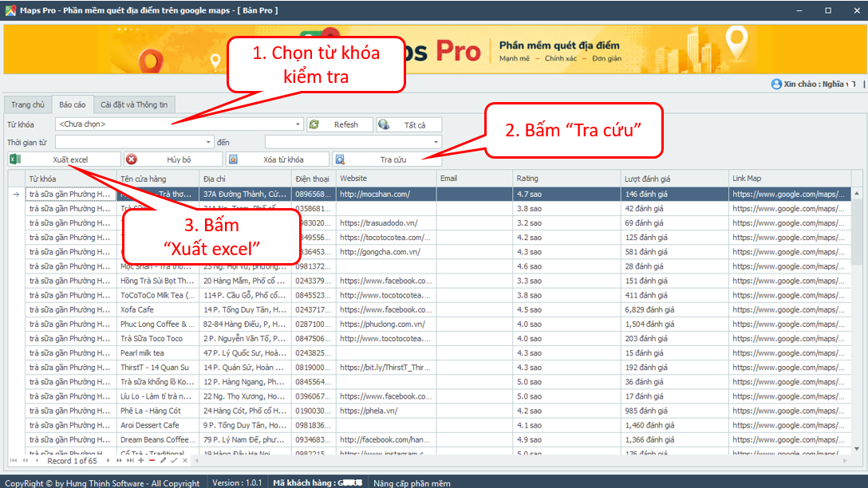Click the Email column header

pos(475,179)
